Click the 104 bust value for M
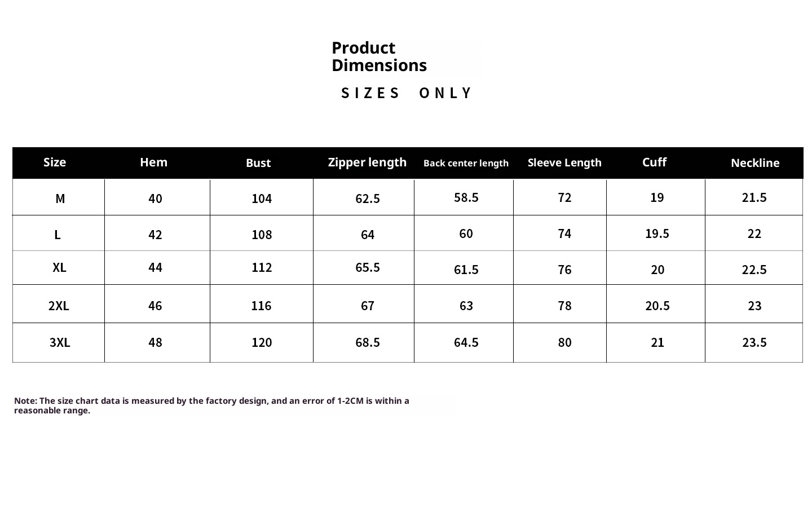The width and height of the screenshot is (812, 507). [262, 199]
